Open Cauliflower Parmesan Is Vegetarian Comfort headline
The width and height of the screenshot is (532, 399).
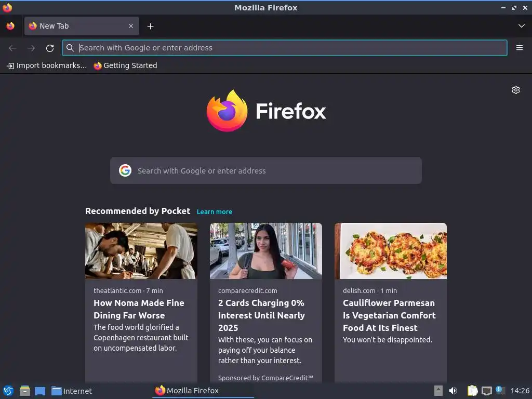coord(389,315)
